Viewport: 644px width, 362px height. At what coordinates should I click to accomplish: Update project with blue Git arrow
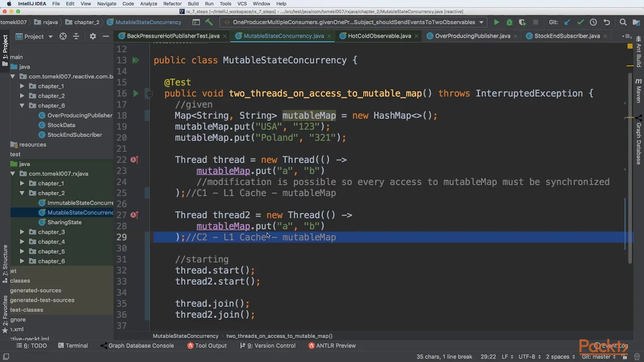click(x=568, y=22)
